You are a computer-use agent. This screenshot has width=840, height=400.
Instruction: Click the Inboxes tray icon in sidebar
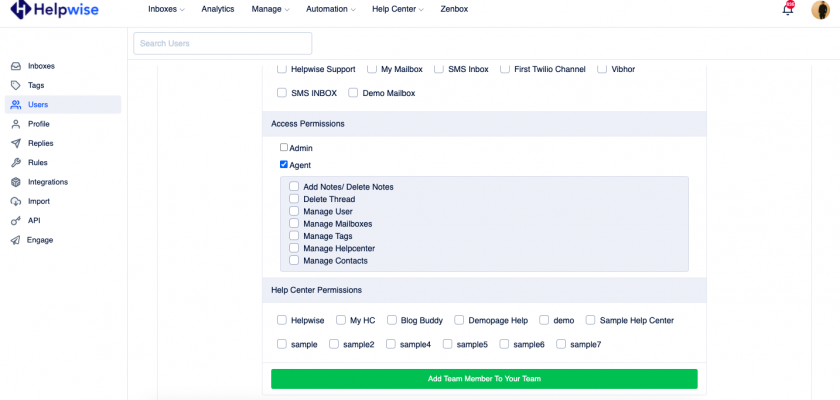pyautogui.click(x=16, y=66)
